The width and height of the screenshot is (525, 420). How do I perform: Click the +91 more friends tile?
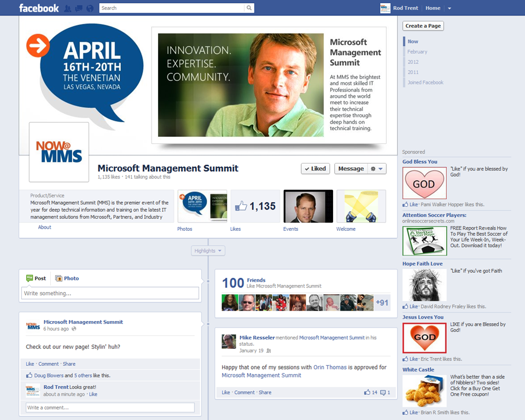(x=382, y=303)
